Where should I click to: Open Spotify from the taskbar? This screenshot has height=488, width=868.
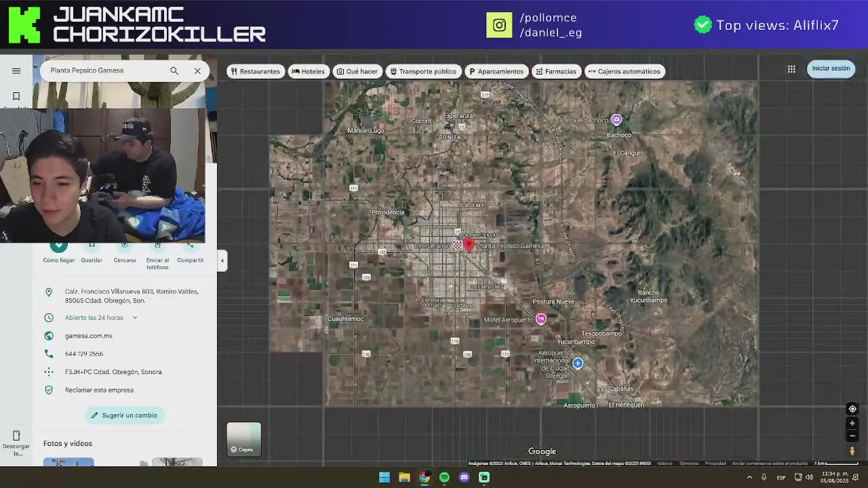[444, 477]
